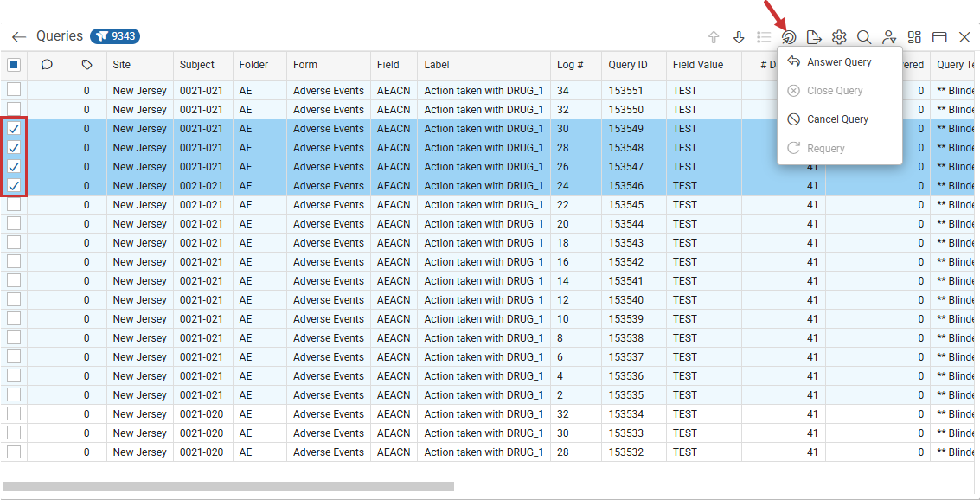Image resolution: width=980 pixels, height=500 pixels.
Task: Toggle the select-all checkbox in header
Action: (x=14, y=64)
